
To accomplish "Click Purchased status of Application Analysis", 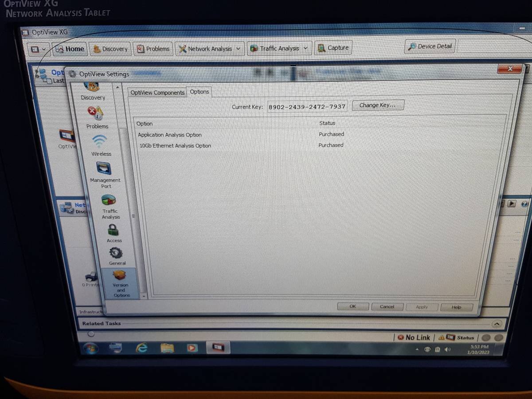I will 331,134.
